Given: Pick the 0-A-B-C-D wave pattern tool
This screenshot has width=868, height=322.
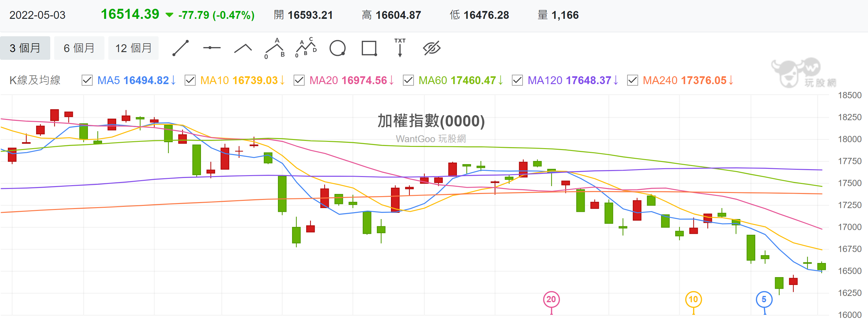Looking at the screenshot, I should tap(306, 48).
